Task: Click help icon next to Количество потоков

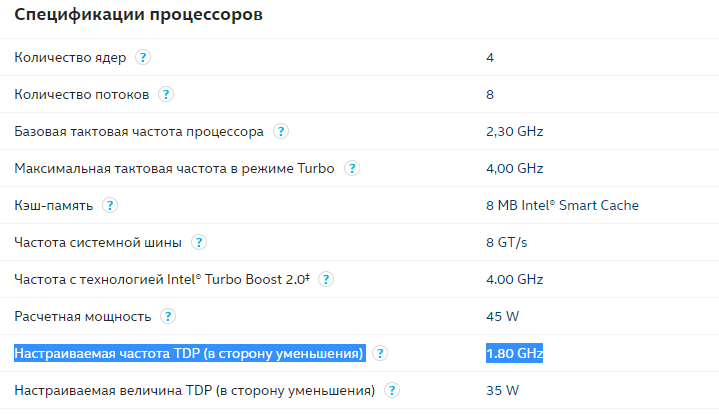Action: click(166, 95)
